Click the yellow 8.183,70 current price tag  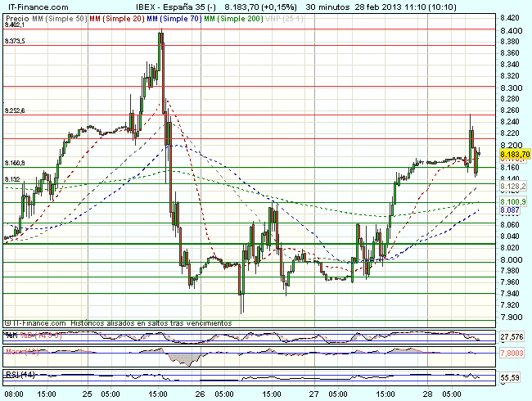click(514, 154)
